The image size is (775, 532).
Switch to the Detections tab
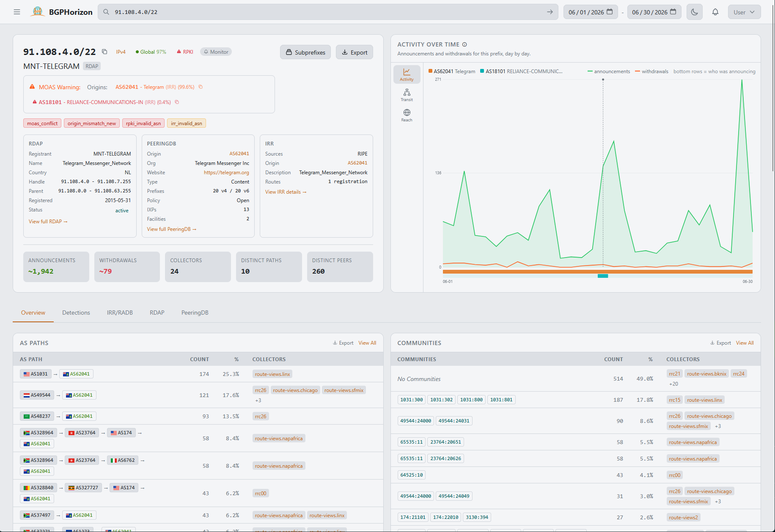[76, 313]
